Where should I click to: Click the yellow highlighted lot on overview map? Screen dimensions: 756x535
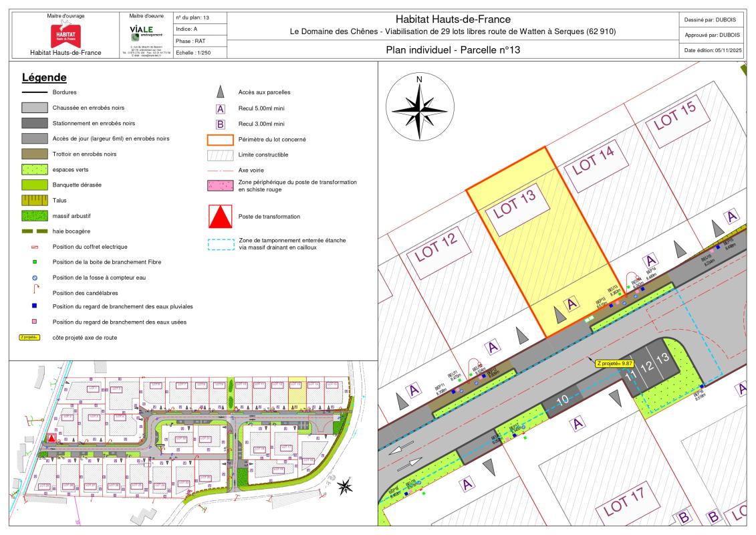[x=297, y=393]
